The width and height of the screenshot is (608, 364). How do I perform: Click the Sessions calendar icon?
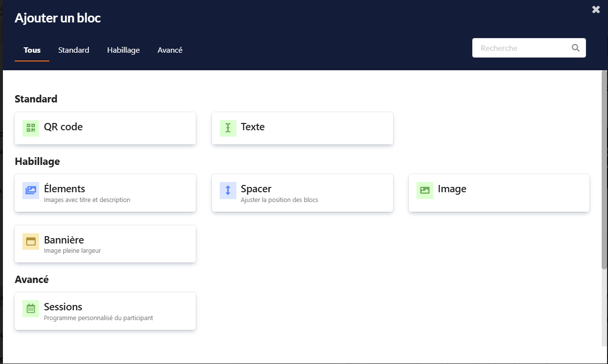[x=31, y=308]
